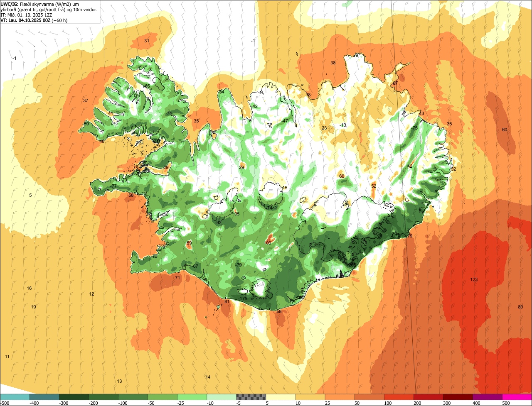This screenshot has height=406, width=532.
Task: Click the map value '12'
Action: tap(92, 294)
